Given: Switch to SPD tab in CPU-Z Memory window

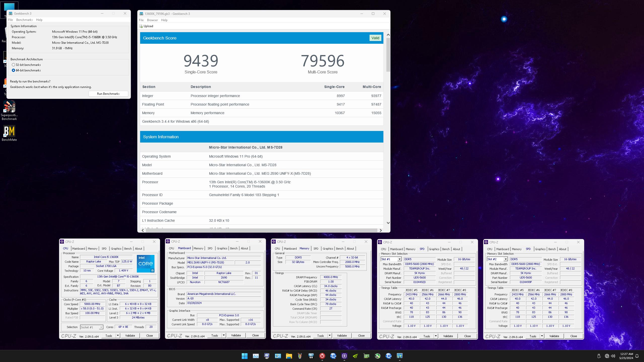Looking at the screenshot, I should click(x=316, y=249).
